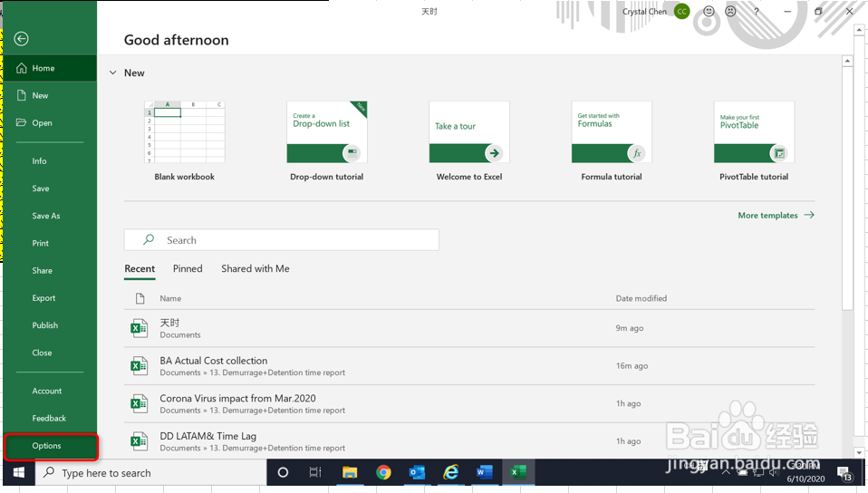Screen dimensions: 868x493
Task: Click Excel icon for DD LATAM& Time Lag
Action: (x=139, y=441)
